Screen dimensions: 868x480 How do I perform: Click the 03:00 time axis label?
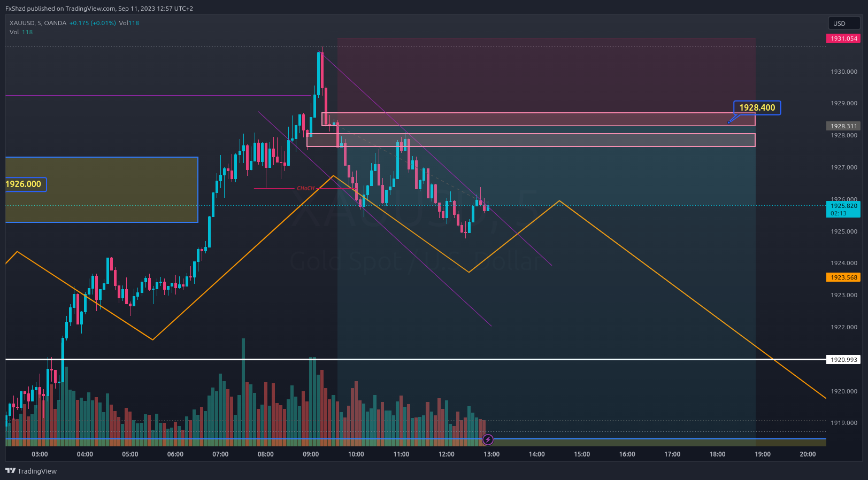40,454
